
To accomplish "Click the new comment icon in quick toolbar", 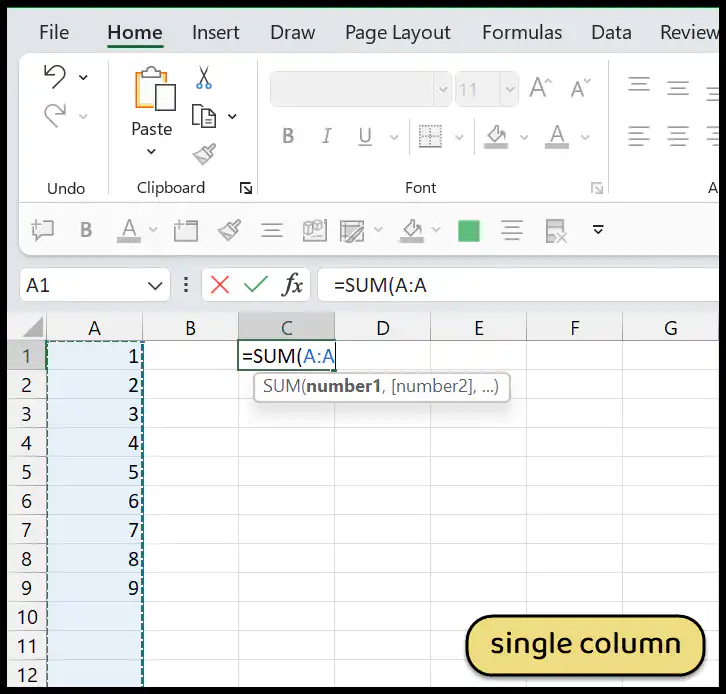I will click(x=43, y=230).
